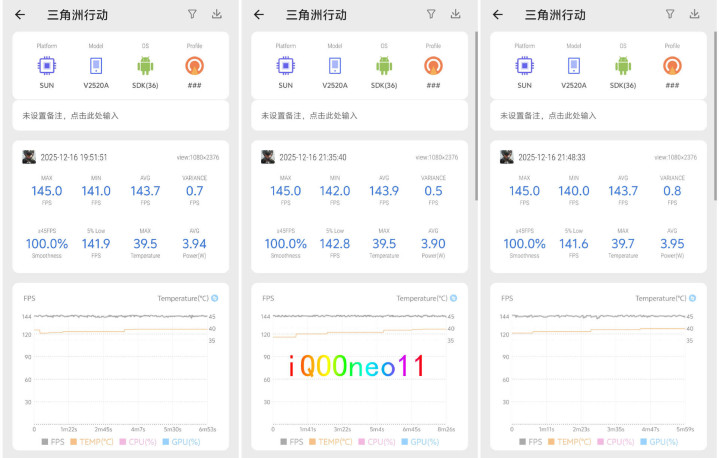Screen dimensions: 719x458
Task: Go back from the 21:35:40 report screen
Action: [259, 15]
